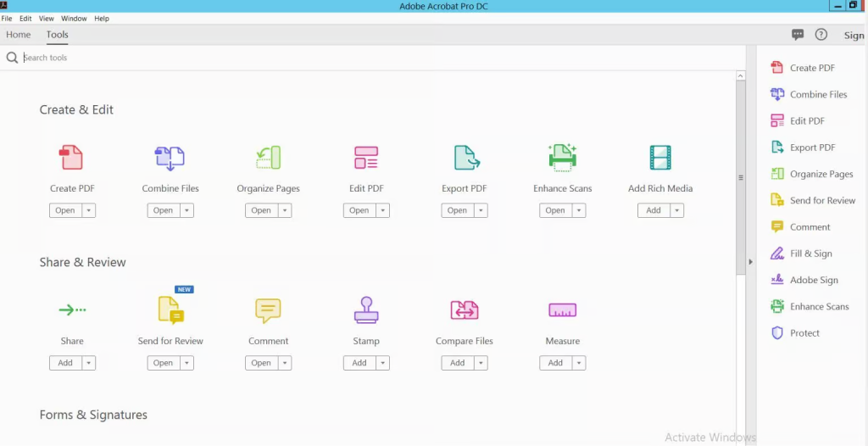Open Comment from right sidebar
Viewport: 868px width, 446px height.
[x=800, y=227]
